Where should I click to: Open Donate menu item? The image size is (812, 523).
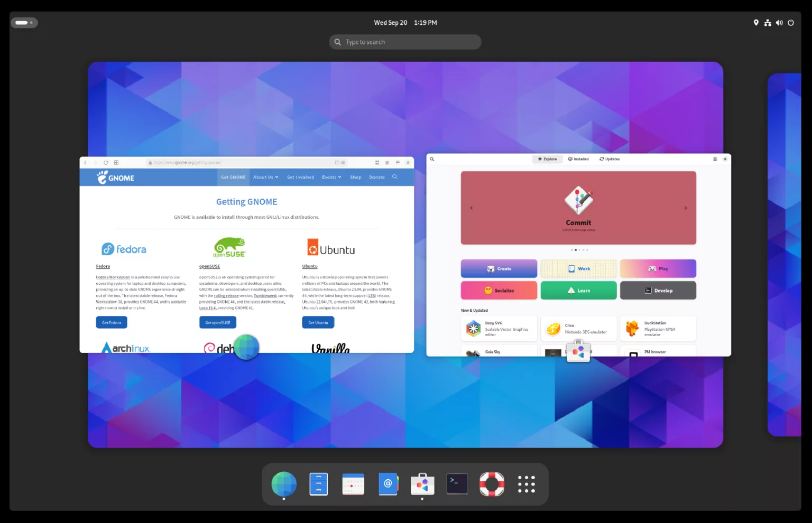377,178
